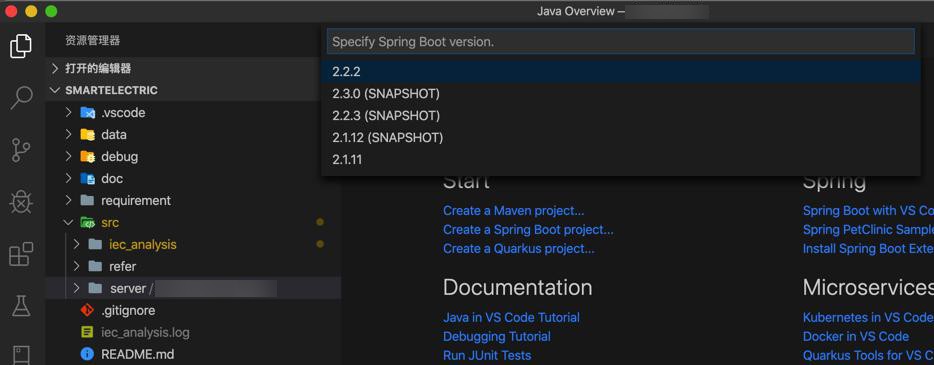The image size is (934, 365).
Task: Open Java in VS Code Tutorial link
Action: tap(511, 318)
